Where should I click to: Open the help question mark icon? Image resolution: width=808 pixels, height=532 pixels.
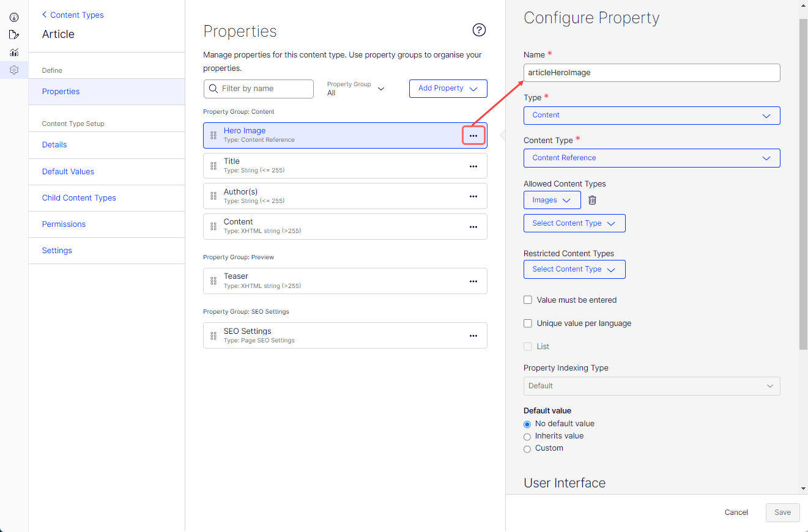point(480,30)
